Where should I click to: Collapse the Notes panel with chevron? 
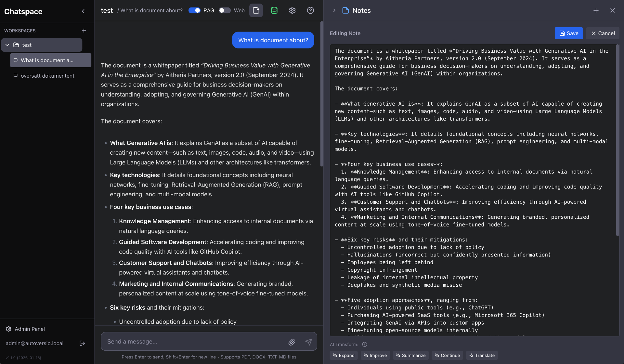tap(334, 10)
